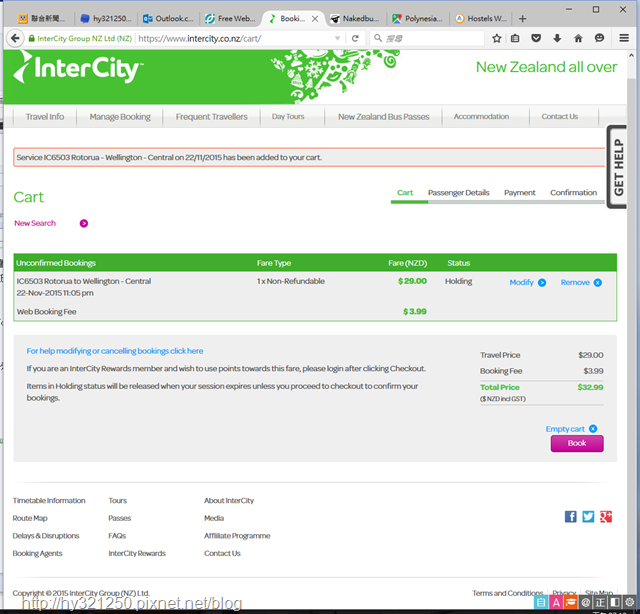Open FAQs footer link

point(117,536)
